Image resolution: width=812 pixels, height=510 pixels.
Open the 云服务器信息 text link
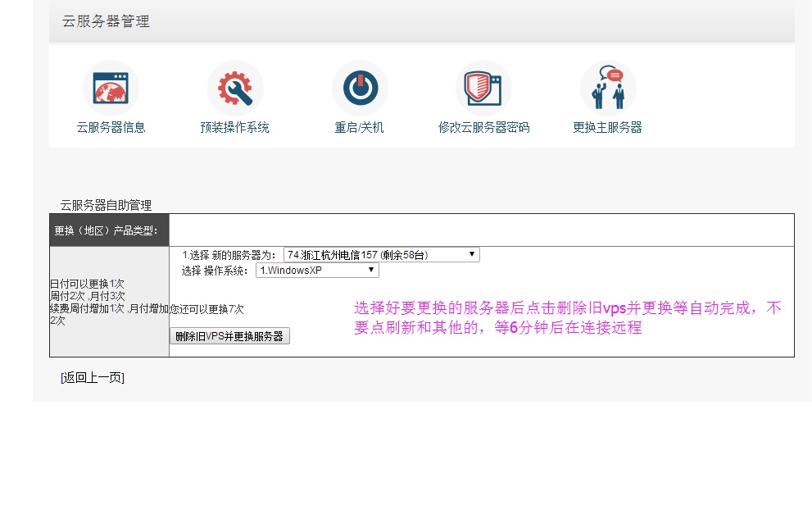[x=111, y=128]
